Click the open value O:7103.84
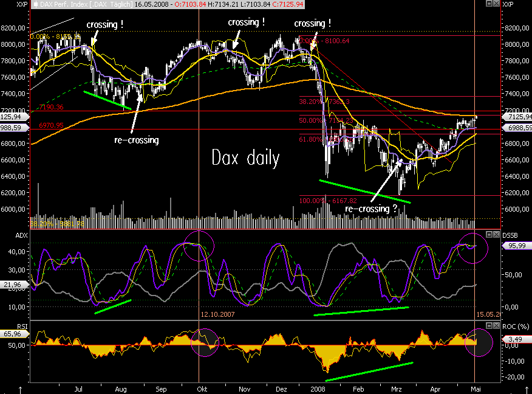 point(190,4)
